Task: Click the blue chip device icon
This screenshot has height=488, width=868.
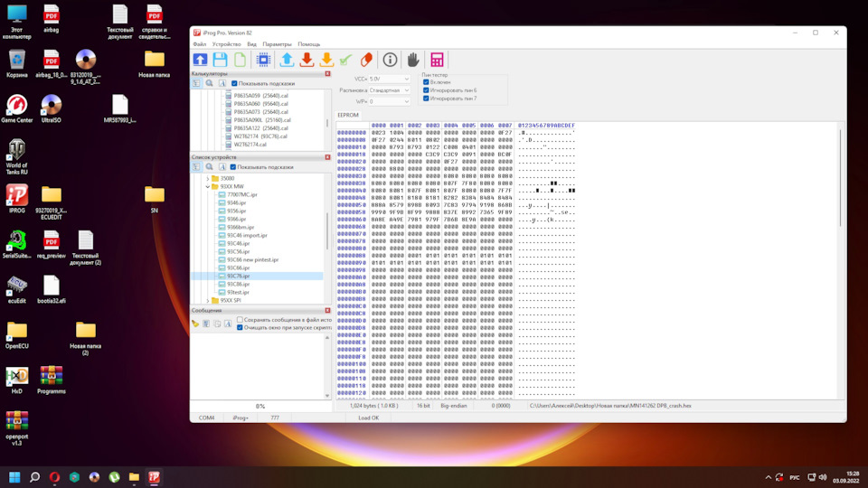Action: click(263, 60)
